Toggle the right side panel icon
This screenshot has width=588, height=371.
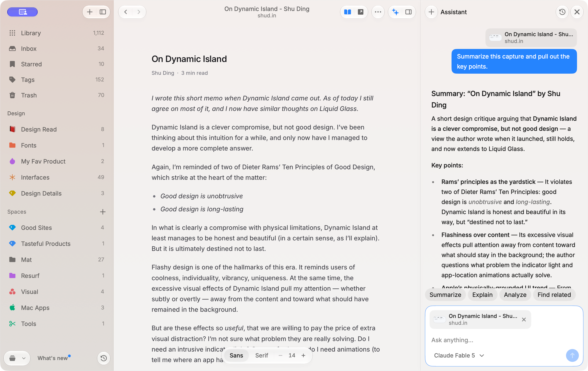click(x=408, y=12)
